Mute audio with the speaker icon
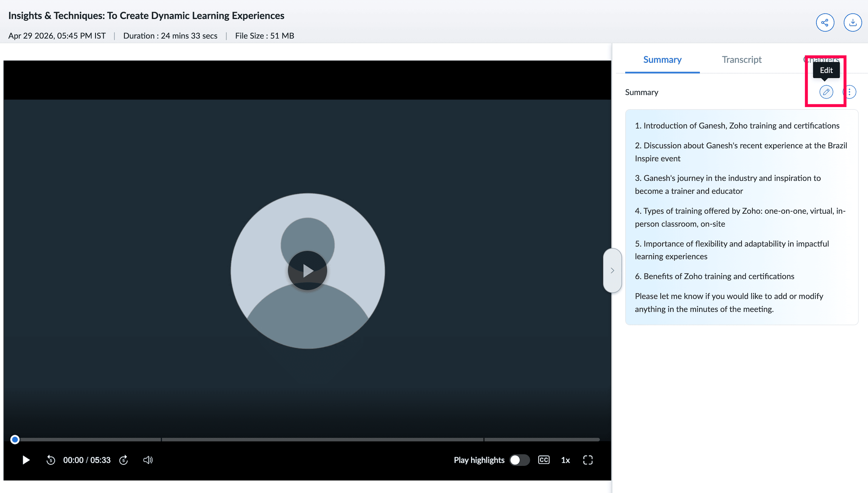Screen dimensions: 868x493 tap(148, 460)
